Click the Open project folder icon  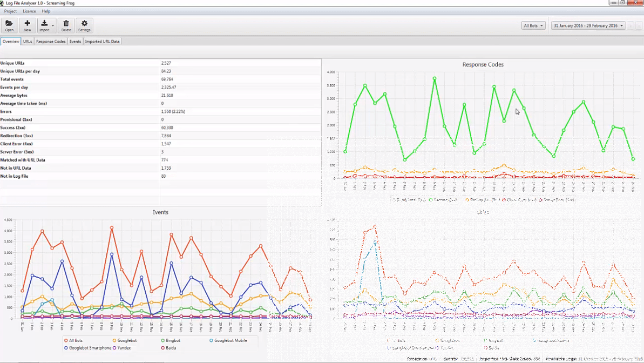coord(9,25)
